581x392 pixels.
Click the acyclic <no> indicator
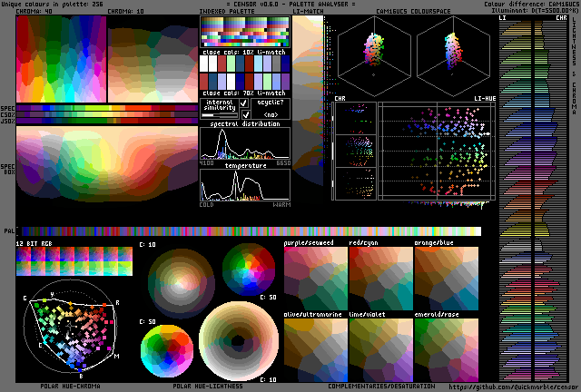pyautogui.click(x=271, y=115)
